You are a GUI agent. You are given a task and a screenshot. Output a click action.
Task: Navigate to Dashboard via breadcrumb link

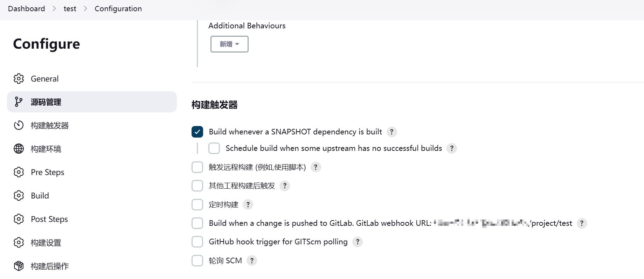pyautogui.click(x=26, y=8)
